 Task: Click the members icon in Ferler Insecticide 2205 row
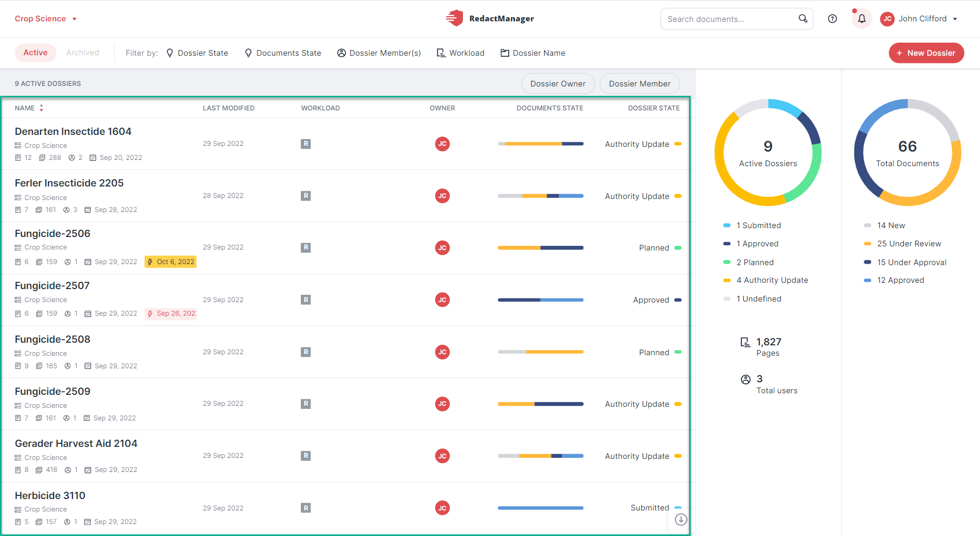66,210
